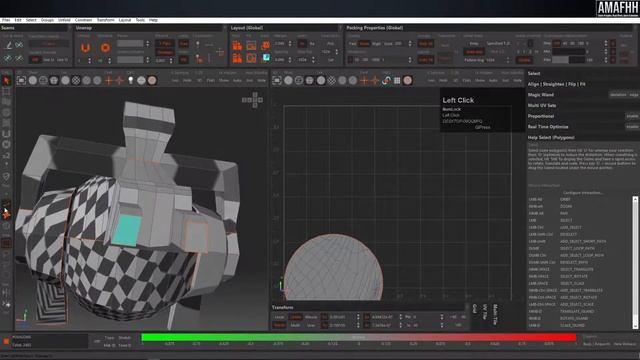Image resolution: width=640 pixels, height=360 pixels.
Task: Click the U magnet icon in left toolbar
Action: click(x=6, y=134)
